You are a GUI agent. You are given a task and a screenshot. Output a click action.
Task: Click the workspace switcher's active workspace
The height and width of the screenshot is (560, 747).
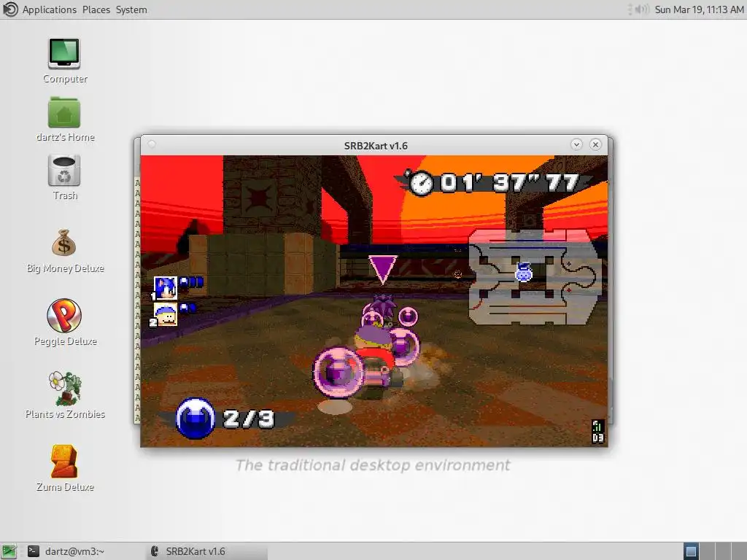pyautogui.click(x=691, y=551)
